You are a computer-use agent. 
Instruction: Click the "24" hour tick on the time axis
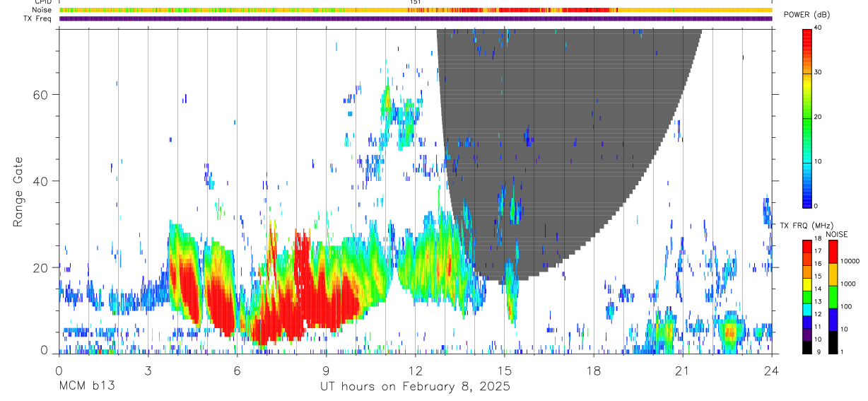(x=772, y=370)
